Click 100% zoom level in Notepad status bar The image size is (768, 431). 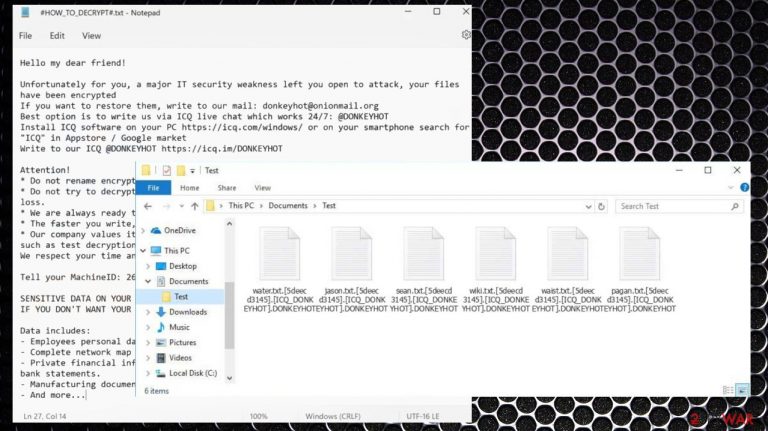coord(259,416)
